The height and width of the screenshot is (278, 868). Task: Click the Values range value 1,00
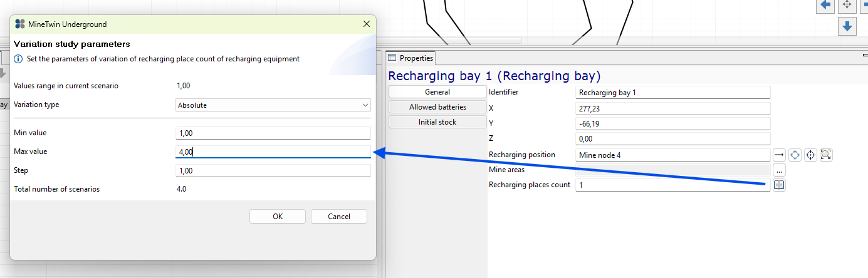183,86
